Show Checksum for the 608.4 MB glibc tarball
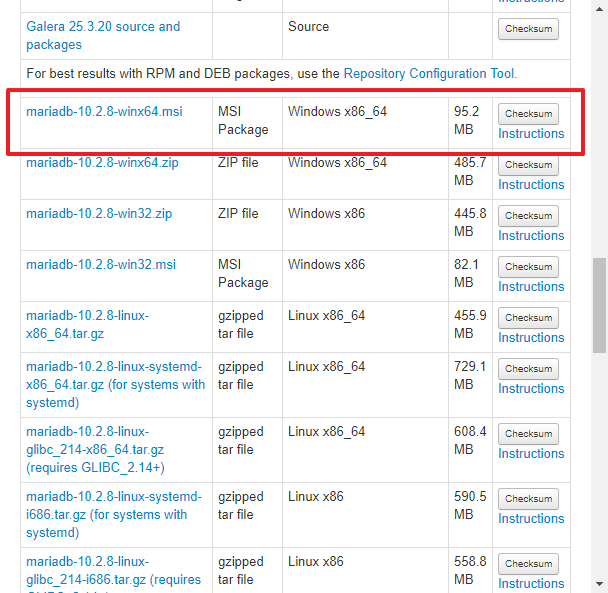 (528, 434)
